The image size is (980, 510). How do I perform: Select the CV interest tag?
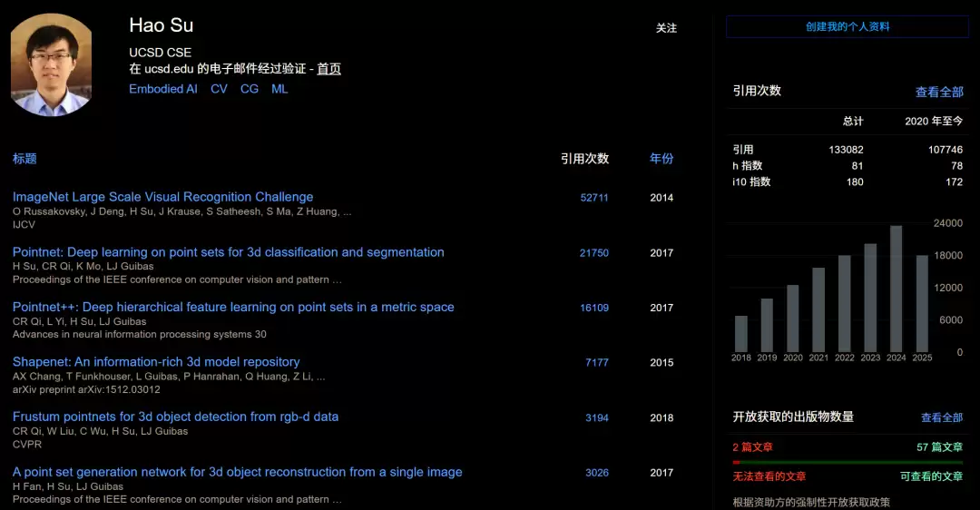(x=219, y=89)
